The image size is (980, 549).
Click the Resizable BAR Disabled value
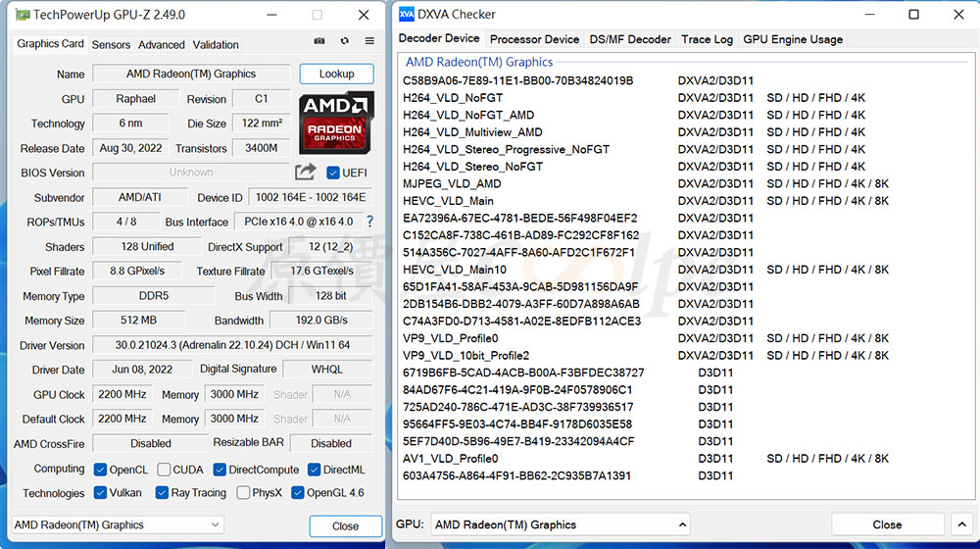[331, 443]
